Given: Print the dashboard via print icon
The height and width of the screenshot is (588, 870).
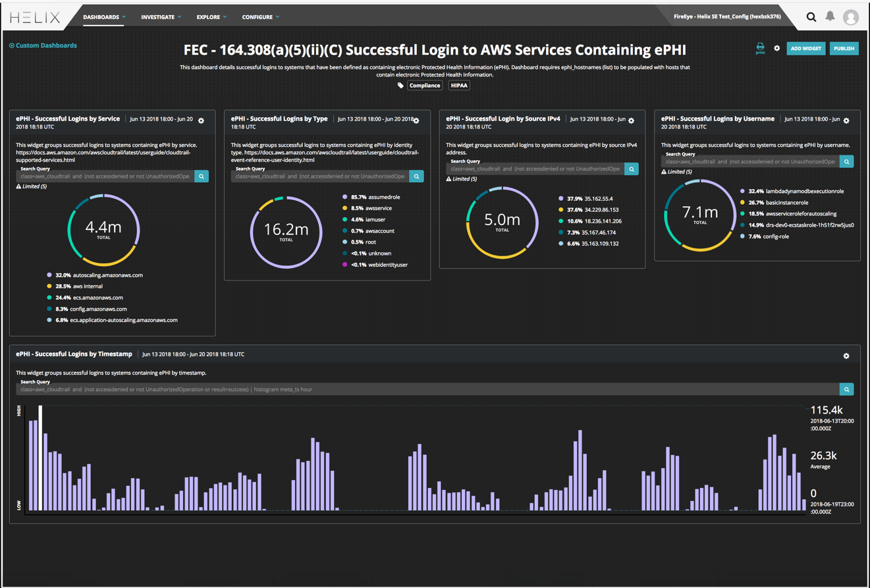Looking at the screenshot, I should click(760, 48).
